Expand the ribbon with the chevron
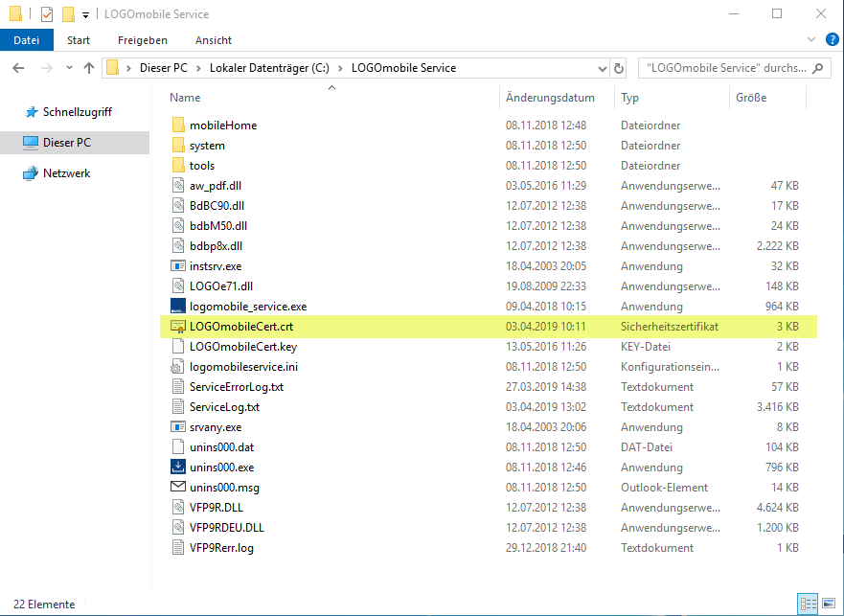The height and width of the screenshot is (616, 844). [811, 39]
